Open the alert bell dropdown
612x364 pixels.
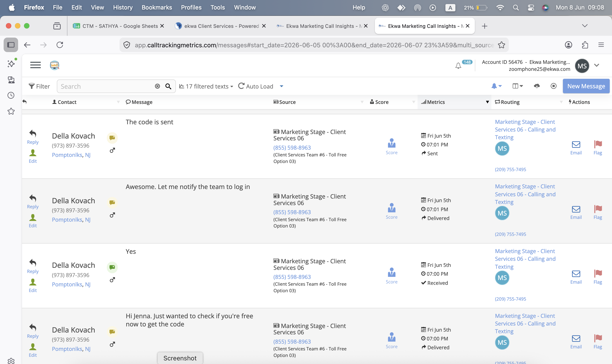pyautogui.click(x=497, y=86)
